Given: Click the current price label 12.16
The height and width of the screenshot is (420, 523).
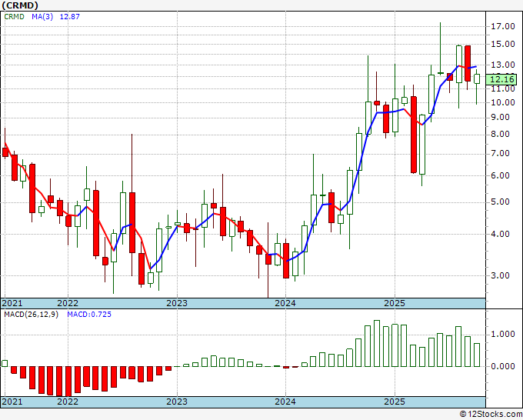Looking at the screenshot, I should pos(501,79).
